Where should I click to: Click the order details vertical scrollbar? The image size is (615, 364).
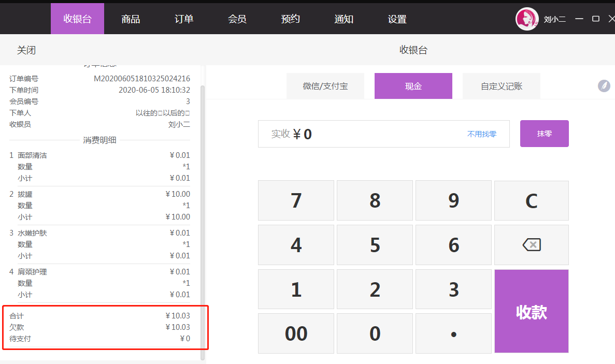click(x=203, y=207)
